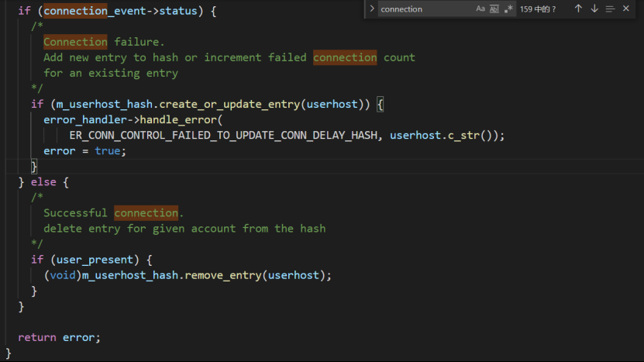Screen dimensions: 644x362
Task: Click the highlighted 'Connection' in 'Connection failure.'
Action: pos(76,42)
